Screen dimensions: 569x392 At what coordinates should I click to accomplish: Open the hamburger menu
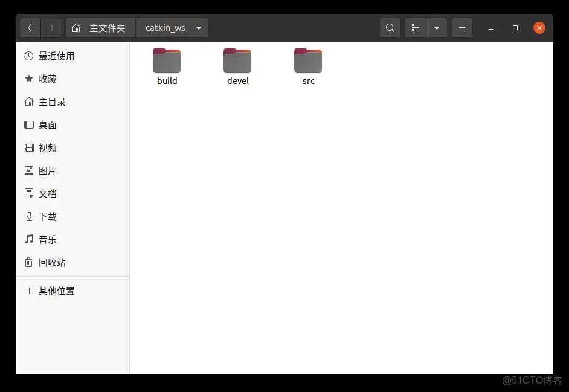coord(462,27)
